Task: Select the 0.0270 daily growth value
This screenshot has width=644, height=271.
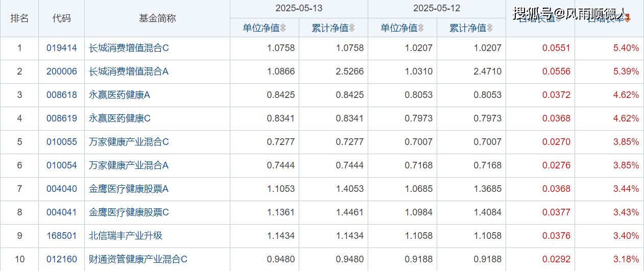Action: point(556,142)
